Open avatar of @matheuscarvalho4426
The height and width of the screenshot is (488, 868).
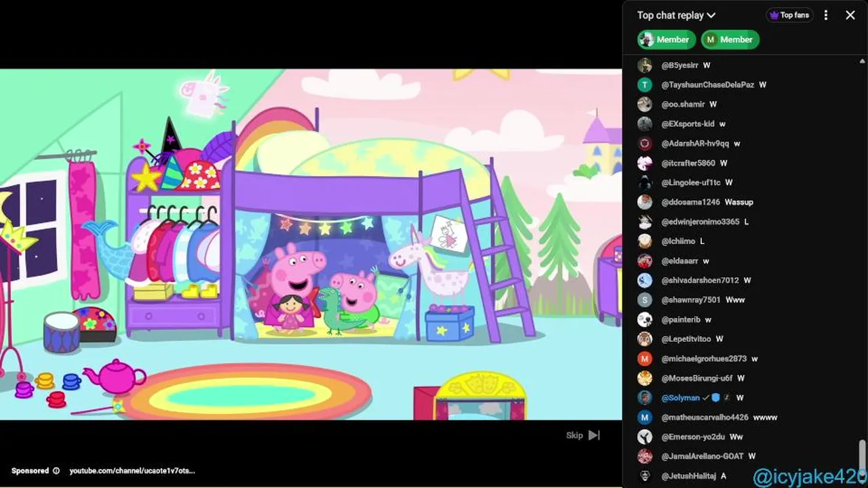tap(645, 418)
